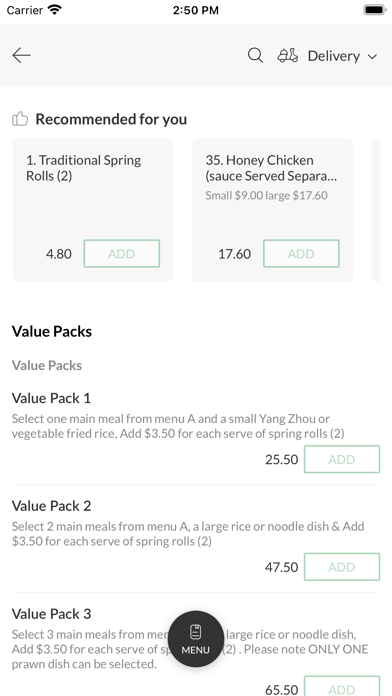
Task: Tap the battery indicator in status bar
Action: point(375,10)
